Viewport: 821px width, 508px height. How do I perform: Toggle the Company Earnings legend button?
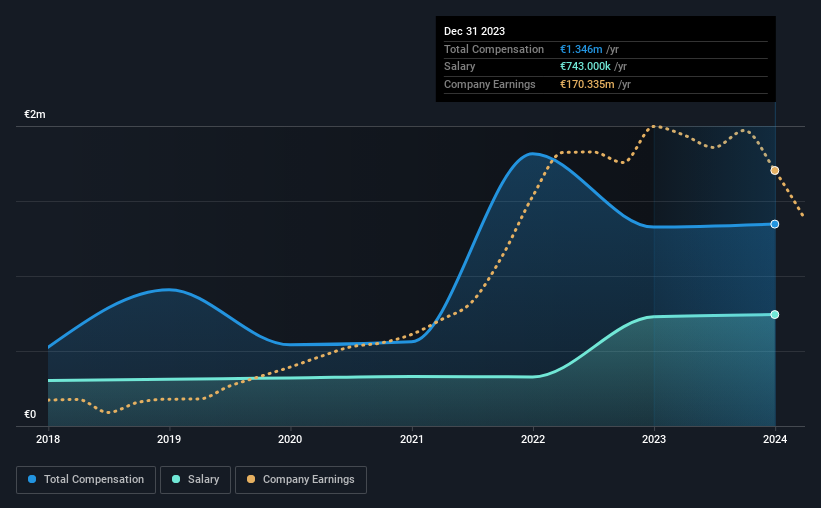click(301, 480)
